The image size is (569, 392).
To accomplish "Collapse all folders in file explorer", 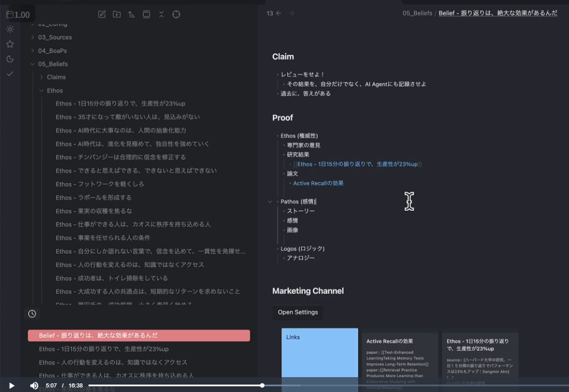I will pyautogui.click(x=161, y=14).
